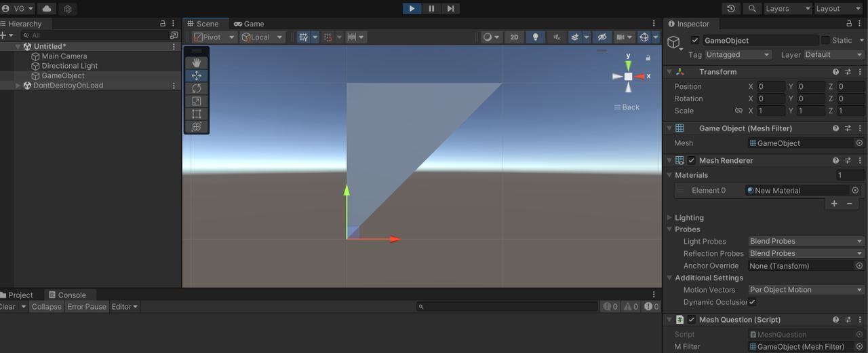Select the Rotate tool
The width and height of the screenshot is (868, 353).
pyautogui.click(x=197, y=88)
